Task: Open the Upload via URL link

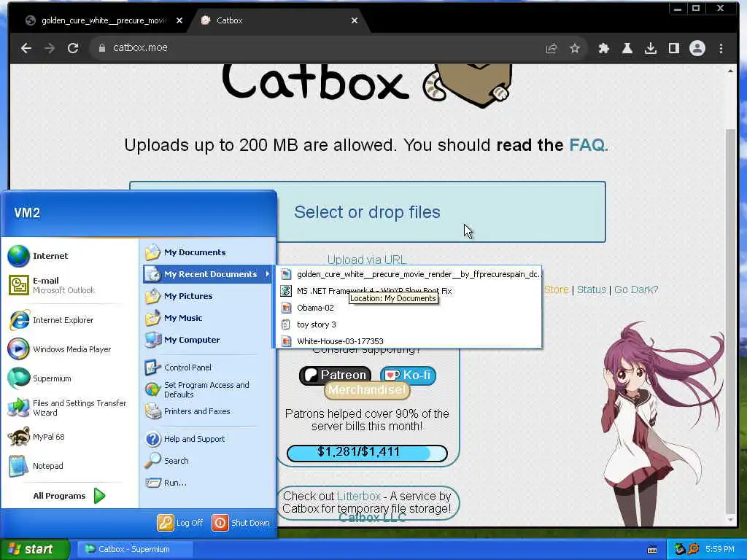Action: tap(367, 260)
